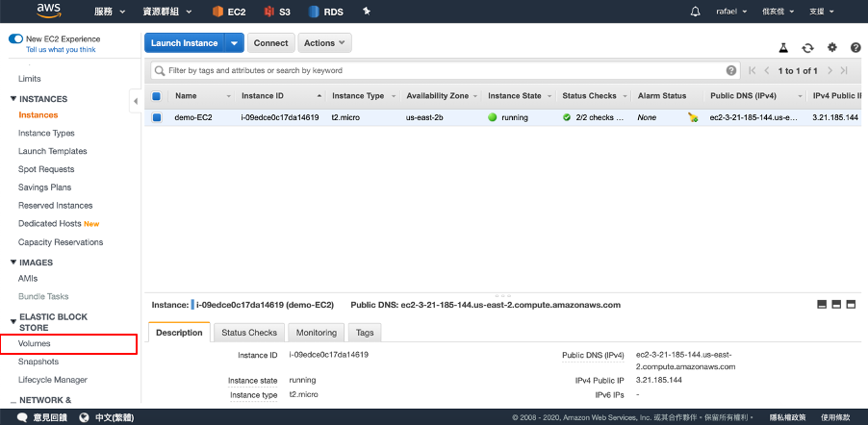This screenshot has height=425, width=868.
Task: Click the flask experiments icon
Action: pyautogui.click(x=783, y=48)
